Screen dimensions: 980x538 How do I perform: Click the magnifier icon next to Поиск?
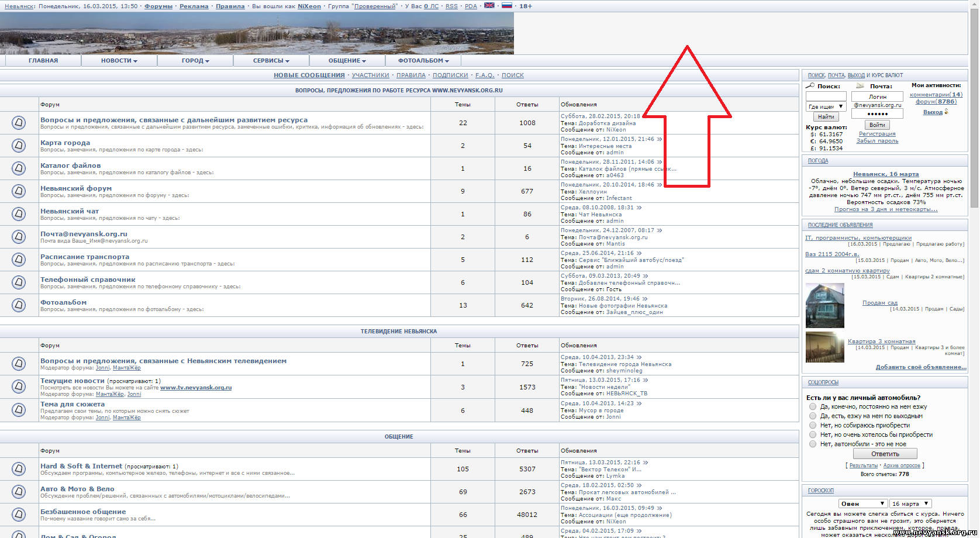point(810,86)
